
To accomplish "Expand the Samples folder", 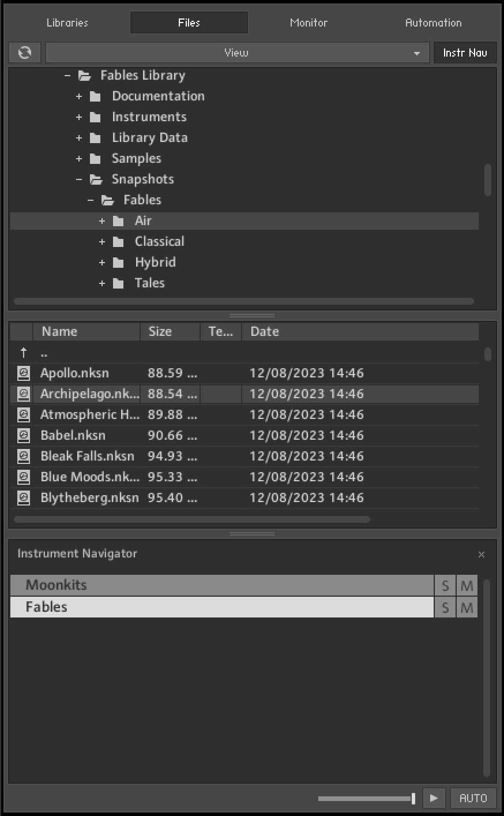I will click(79, 158).
